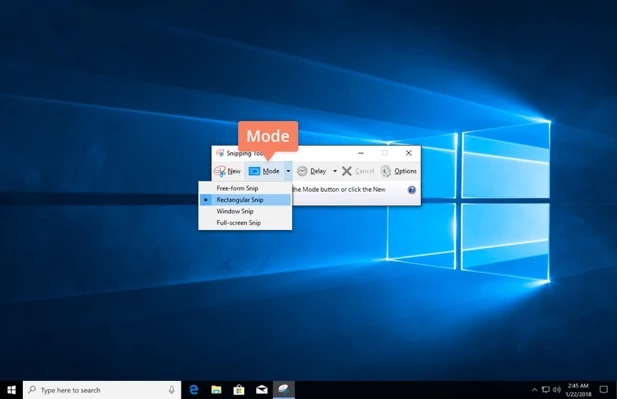
Task: Click the taskbar search box
Action: 102,390
